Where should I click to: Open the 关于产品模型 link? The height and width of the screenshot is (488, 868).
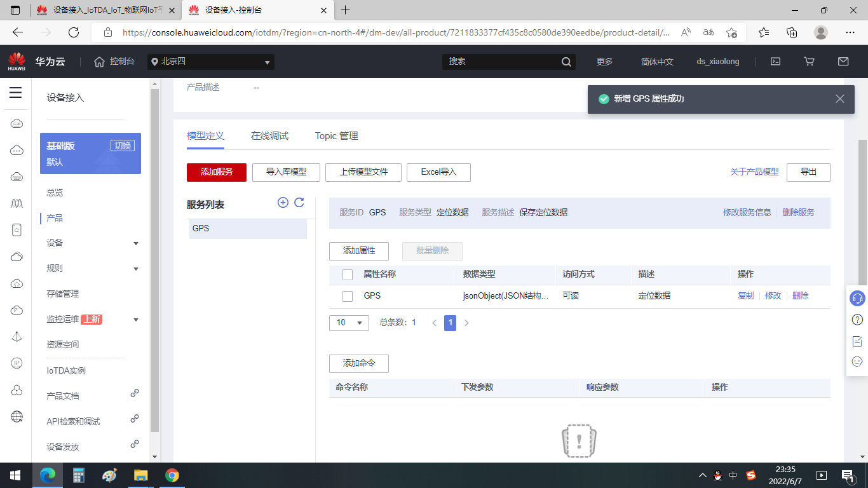click(x=754, y=172)
